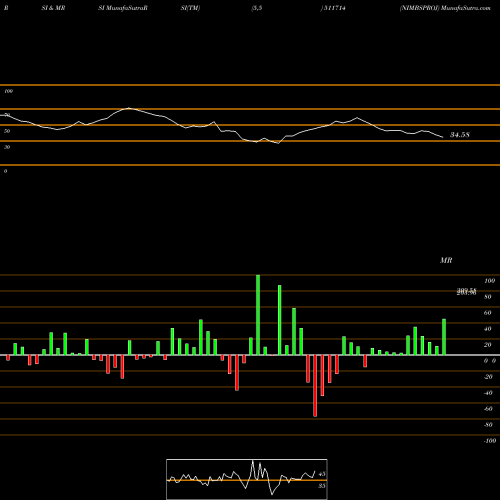This screenshot has height=500, width=500.
Task: Click the 'SI & MR' header text
Action: tap(53, 8)
